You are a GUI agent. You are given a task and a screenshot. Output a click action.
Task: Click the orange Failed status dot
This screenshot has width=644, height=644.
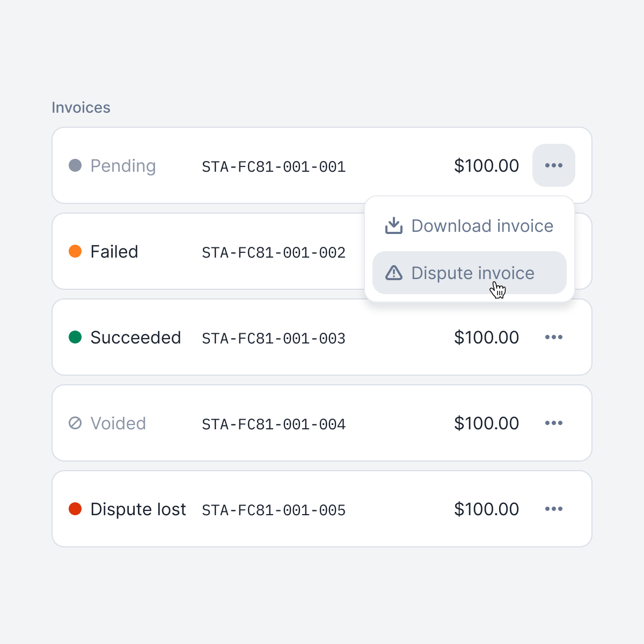click(75, 251)
